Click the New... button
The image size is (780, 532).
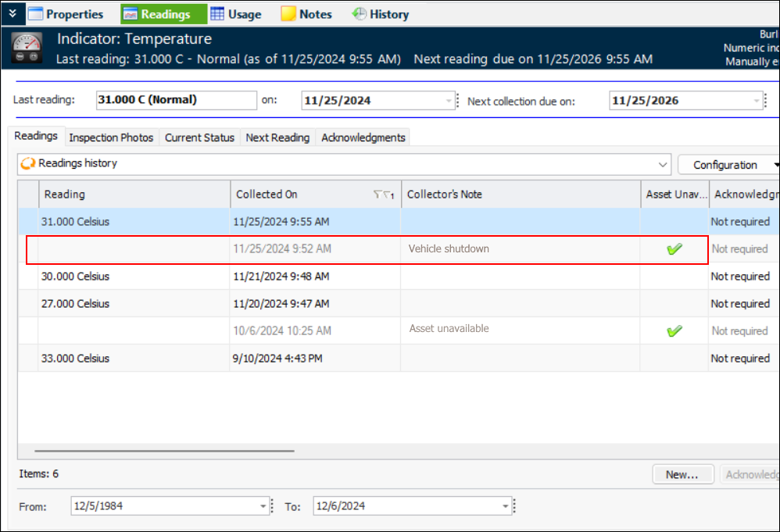tap(682, 474)
